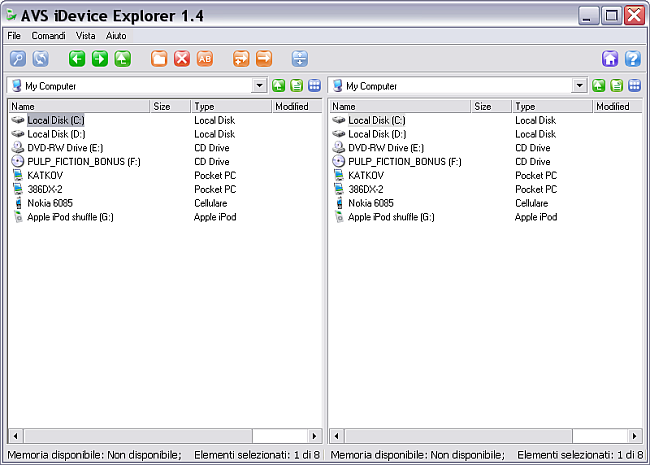Click the orange copy arrow with plus icon
The width and height of the screenshot is (650, 465).
(241, 58)
